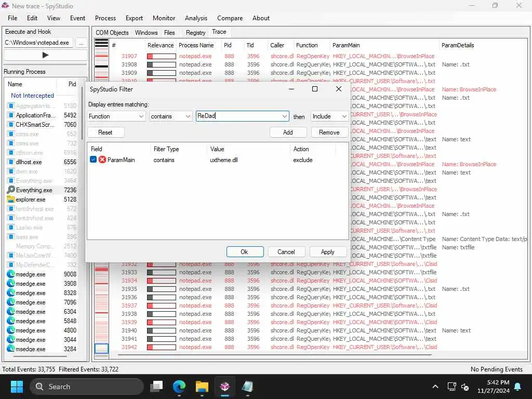Confirm the filter with Ok
The image size is (532, 399).
click(x=245, y=252)
